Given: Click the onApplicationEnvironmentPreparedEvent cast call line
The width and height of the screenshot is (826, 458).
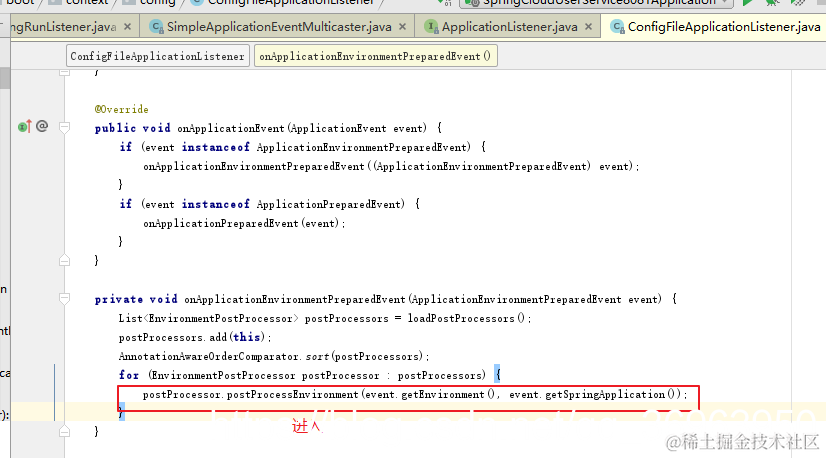Looking at the screenshot, I should 391,166.
